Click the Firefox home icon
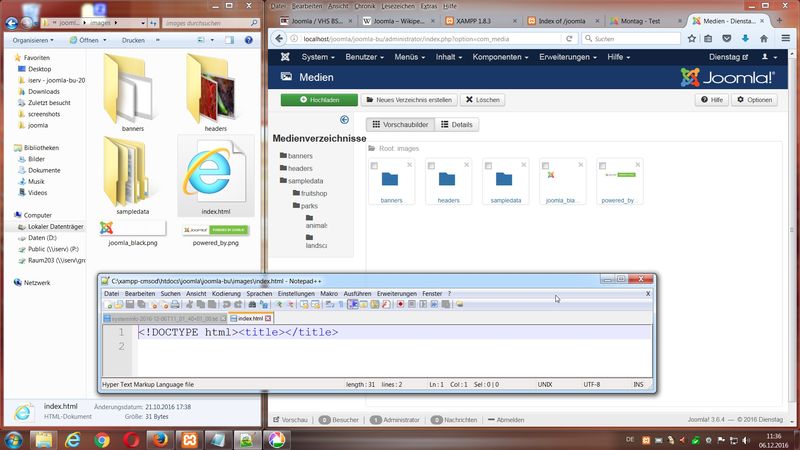The width and height of the screenshot is (800, 450). pos(764,38)
